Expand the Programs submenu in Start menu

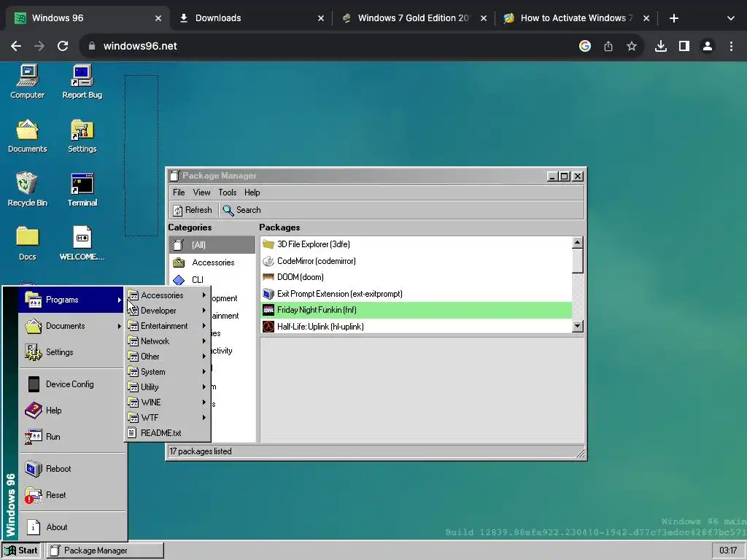(x=71, y=300)
